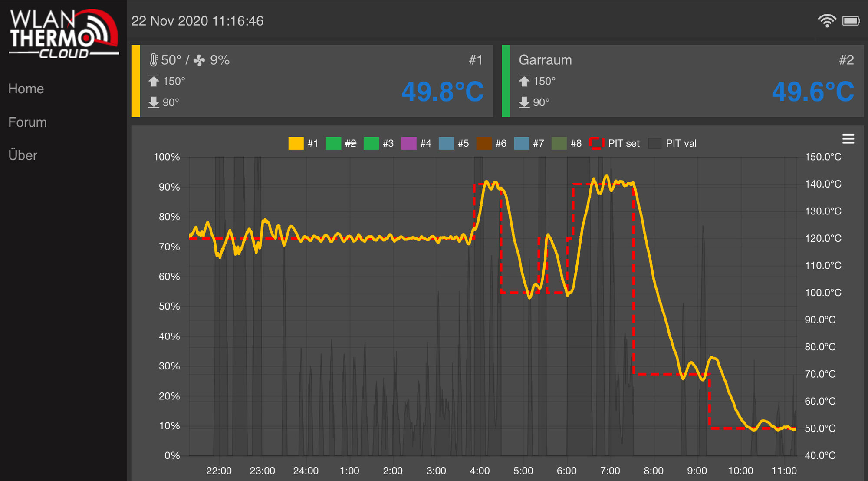This screenshot has height=481, width=868.
Task: Click the lower limit arrow icon in channel #1
Action: [x=154, y=102]
